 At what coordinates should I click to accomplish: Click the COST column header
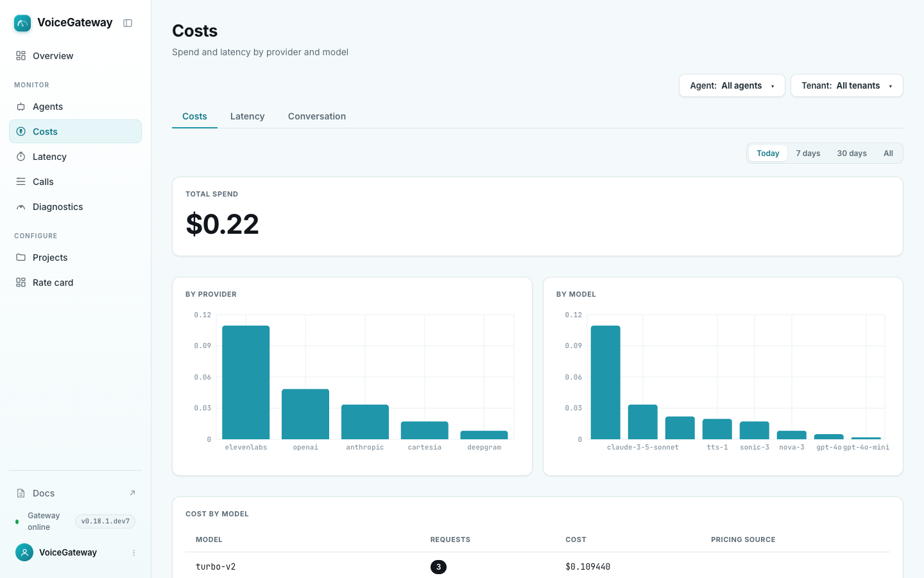(576, 539)
